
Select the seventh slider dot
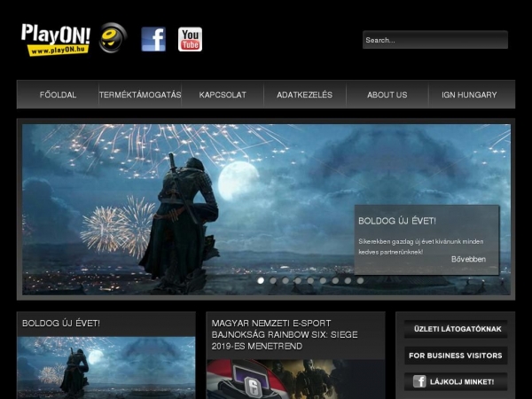pyautogui.click(x=335, y=280)
